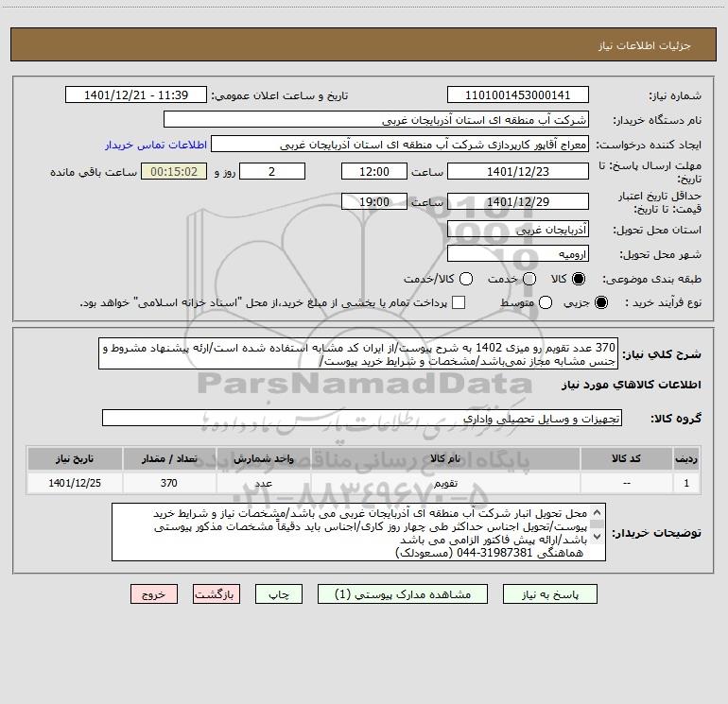Click the شماره نیاز field 1101001453000141

[518, 94]
